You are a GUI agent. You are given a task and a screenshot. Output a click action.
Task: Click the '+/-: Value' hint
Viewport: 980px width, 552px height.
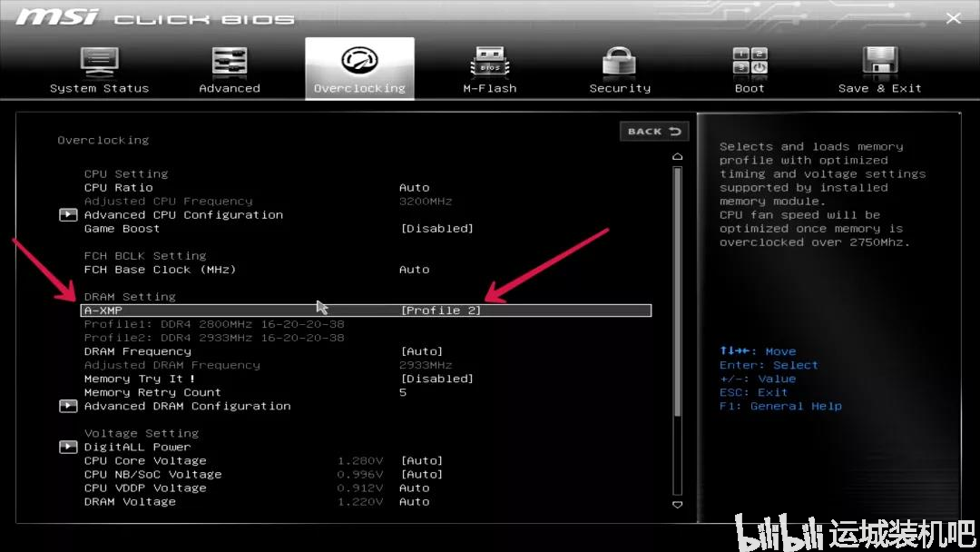click(x=758, y=379)
